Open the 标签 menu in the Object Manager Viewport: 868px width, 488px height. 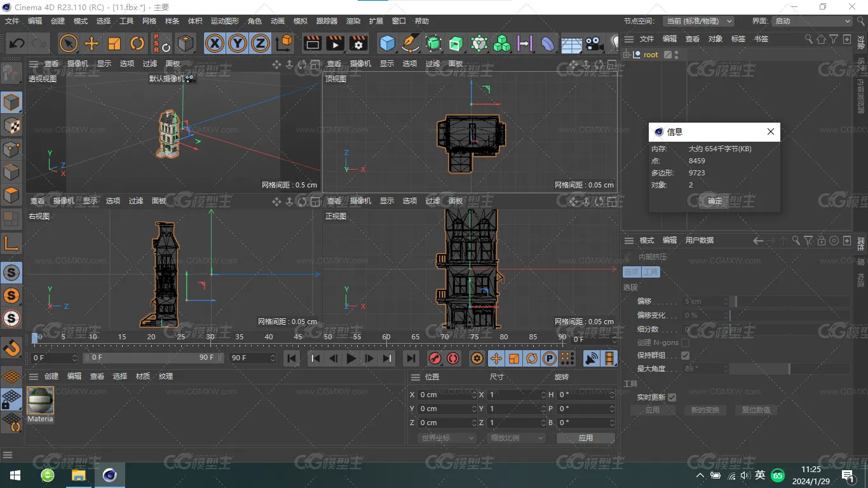pos(738,39)
